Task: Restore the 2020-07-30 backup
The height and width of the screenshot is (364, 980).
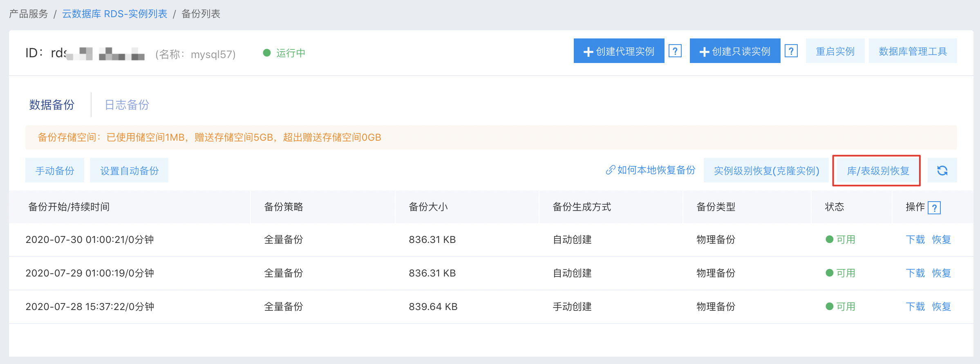Action: (942, 239)
